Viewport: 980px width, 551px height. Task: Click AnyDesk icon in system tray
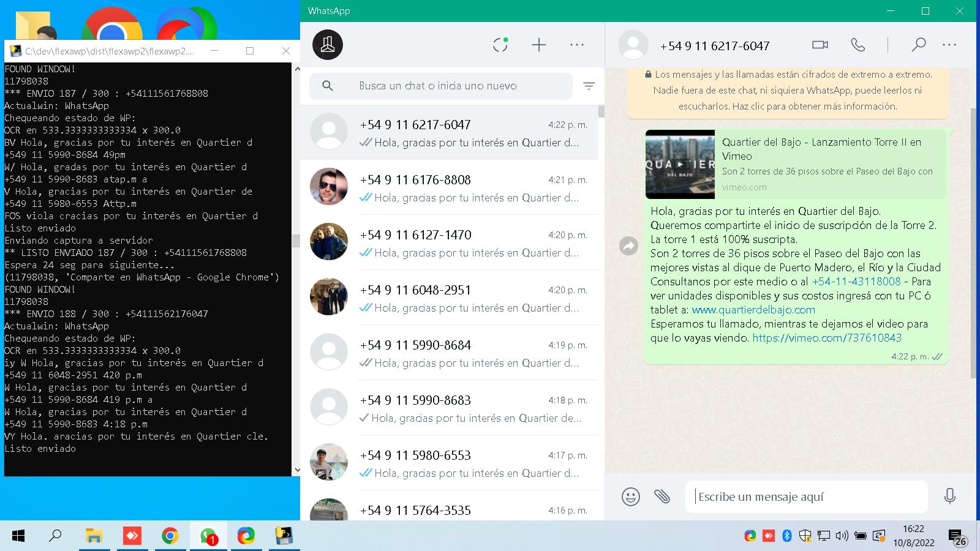coord(769,536)
